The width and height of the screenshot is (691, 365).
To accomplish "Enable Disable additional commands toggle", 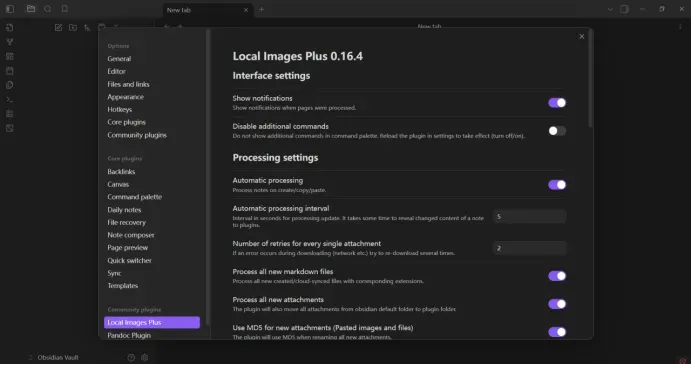I will [557, 131].
